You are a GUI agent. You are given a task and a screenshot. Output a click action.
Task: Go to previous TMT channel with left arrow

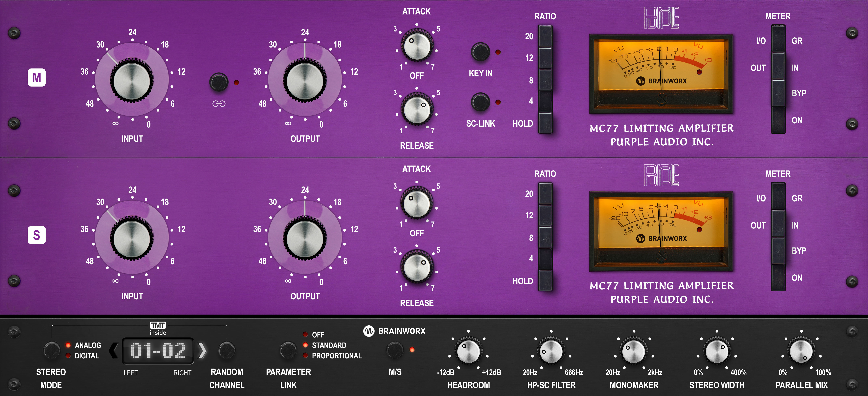(x=114, y=350)
